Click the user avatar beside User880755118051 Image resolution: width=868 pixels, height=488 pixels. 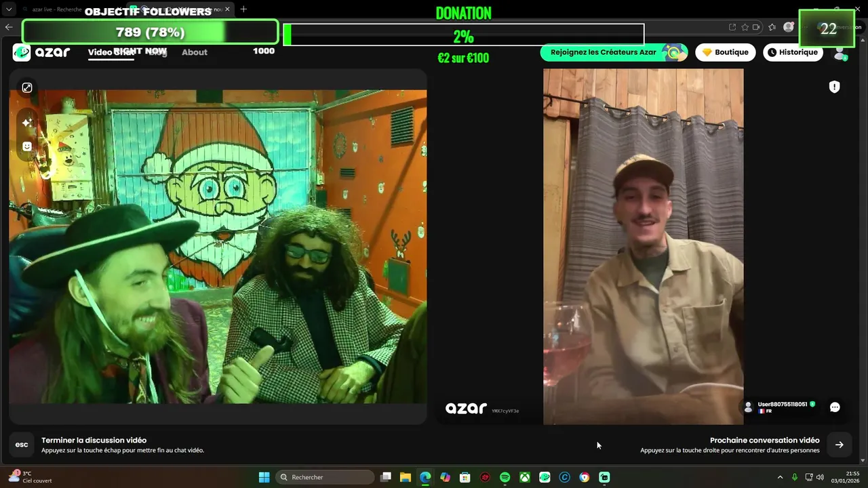(x=749, y=407)
